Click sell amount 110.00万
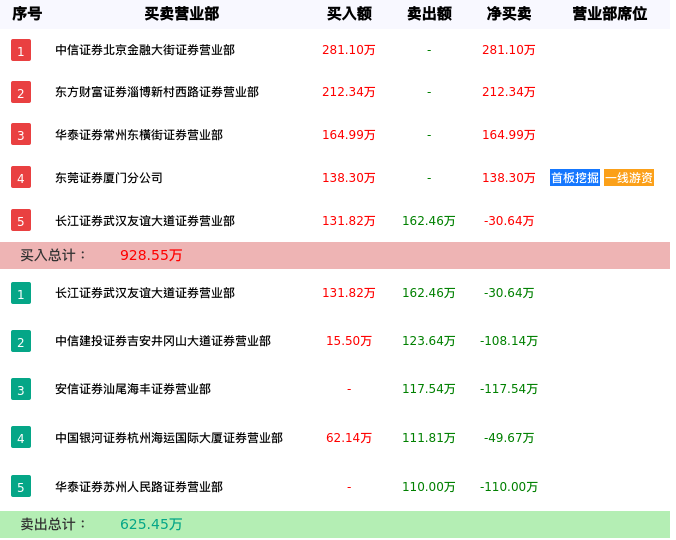Viewport: 676px width, 540px height. (429, 487)
